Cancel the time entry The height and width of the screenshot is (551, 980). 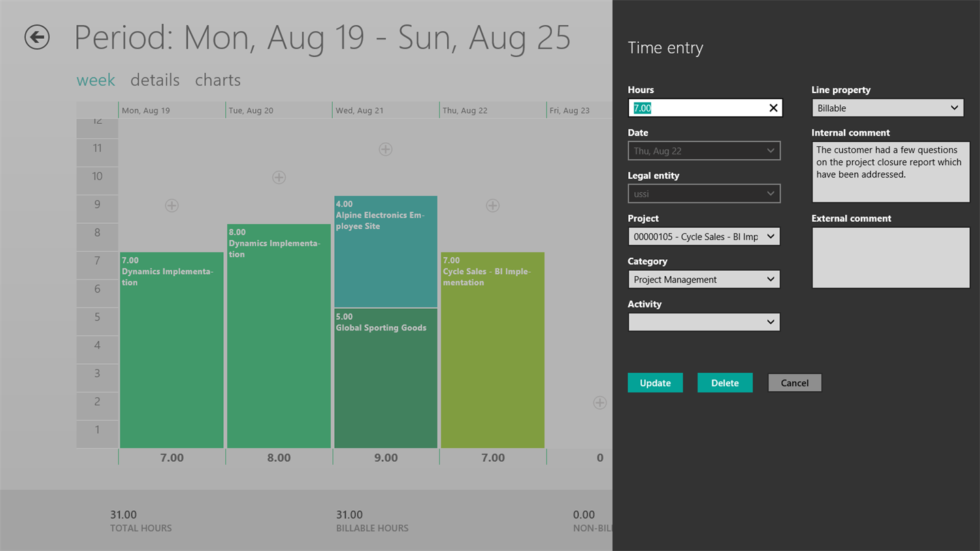pyautogui.click(x=795, y=383)
